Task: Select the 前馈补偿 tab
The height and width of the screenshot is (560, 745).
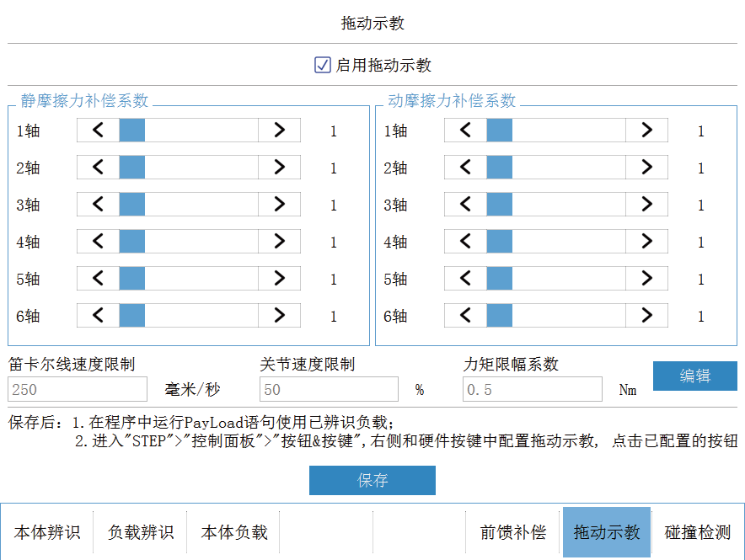Action: coord(512,532)
